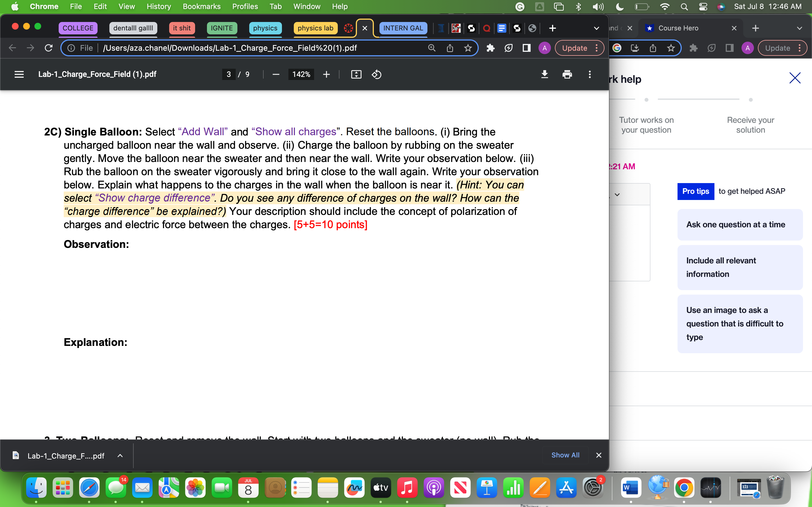Print the Lab-1 PDF
Viewport: 812px width, 507px height.
[567, 74]
